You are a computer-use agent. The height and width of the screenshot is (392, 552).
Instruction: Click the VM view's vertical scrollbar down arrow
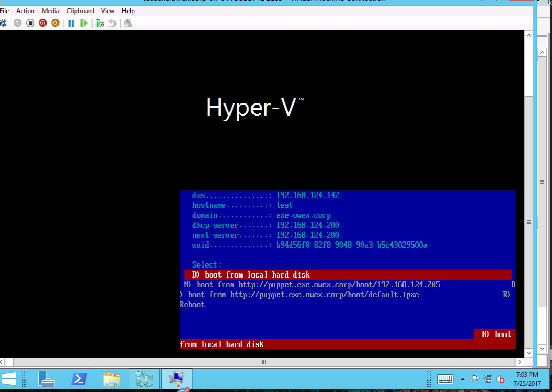pyautogui.click(x=528, y=353)
